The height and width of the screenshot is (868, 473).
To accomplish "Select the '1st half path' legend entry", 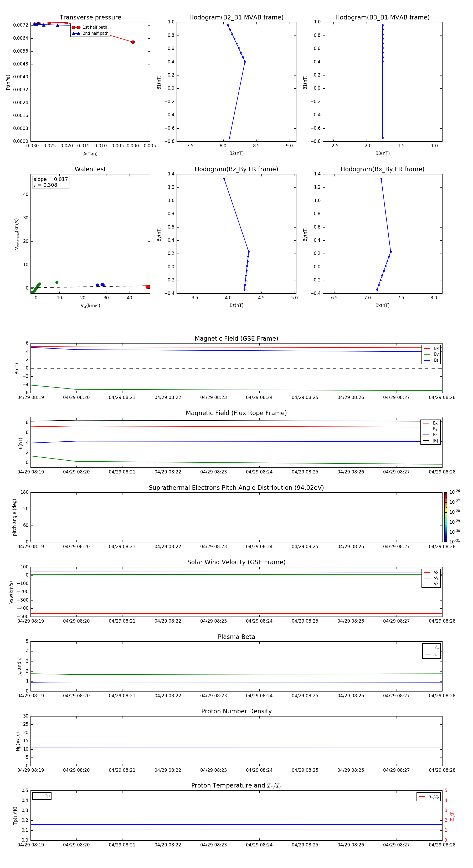I will point(90,27).
